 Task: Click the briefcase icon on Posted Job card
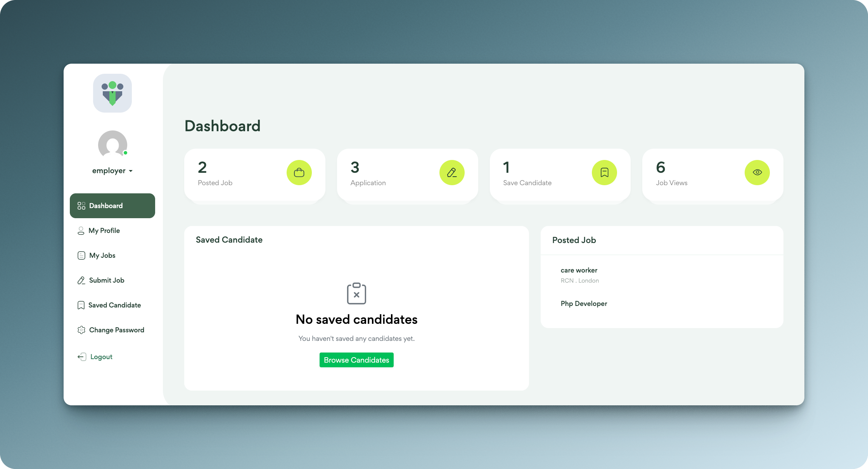(x=299, y=172)
